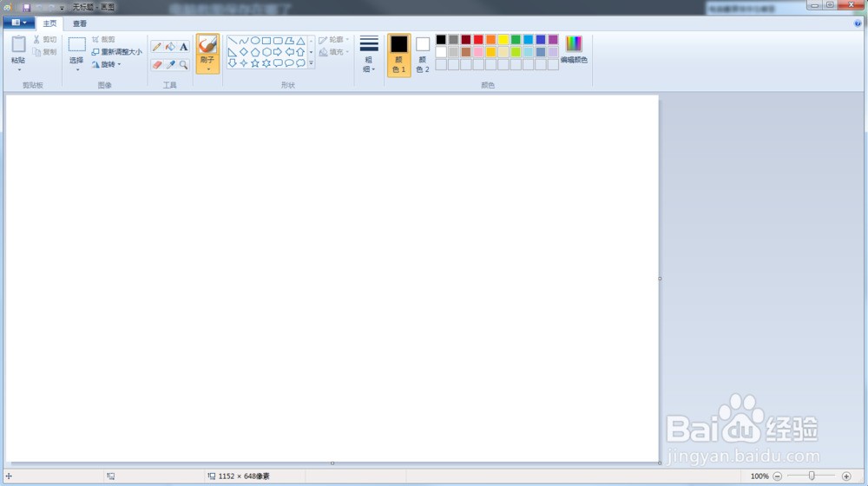
Task: Click the zoom in plus button
Action: pyautogui.click(x=845, y=476)
